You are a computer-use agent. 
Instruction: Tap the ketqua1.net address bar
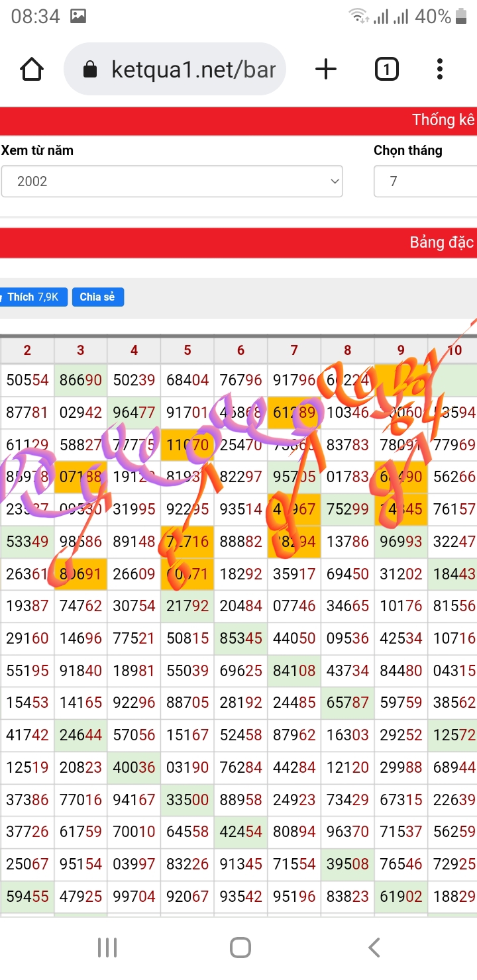coord(192,70)
